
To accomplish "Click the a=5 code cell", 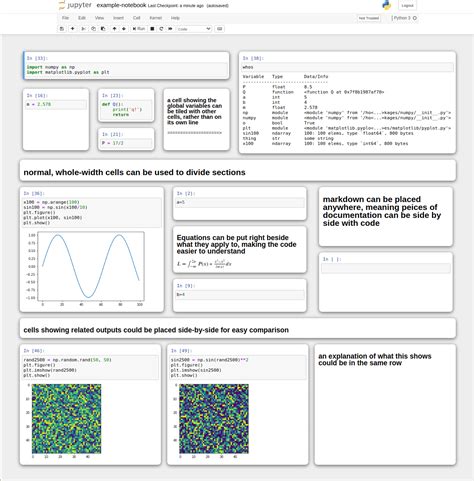I will (x=240, y=202).
